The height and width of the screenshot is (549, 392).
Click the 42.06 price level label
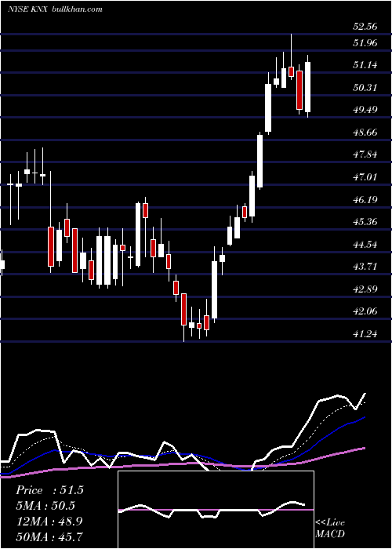pyautogui.click(x=365, y=311)
